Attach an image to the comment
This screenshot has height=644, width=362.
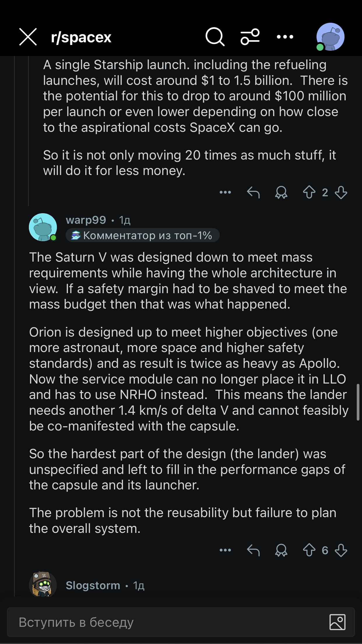coord(337,622)
